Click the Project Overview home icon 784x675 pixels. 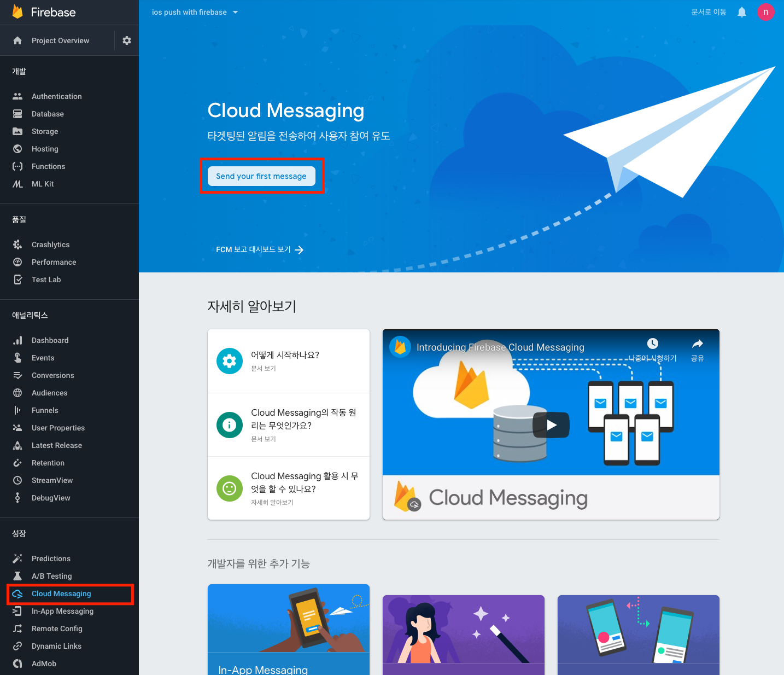tap(17, 40)
